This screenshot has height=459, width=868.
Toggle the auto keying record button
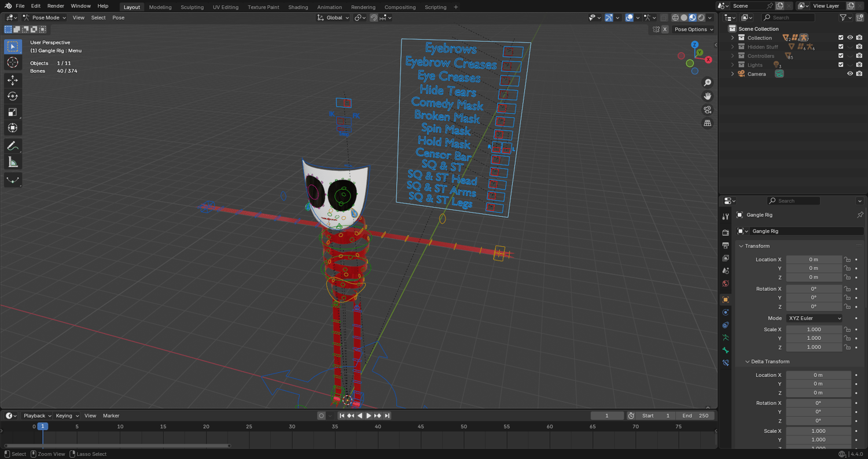(321, 416)
